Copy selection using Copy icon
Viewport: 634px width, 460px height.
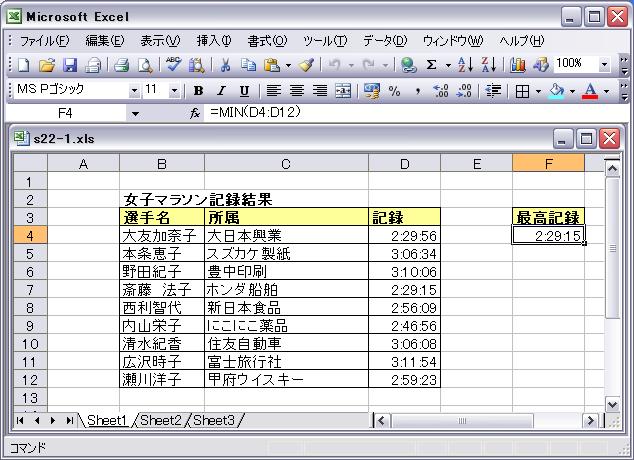pos(248,65)
